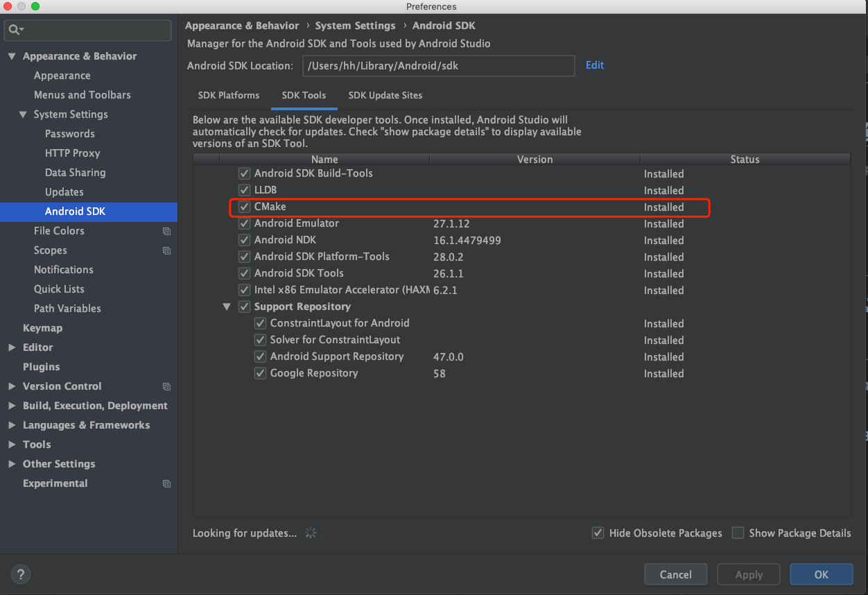Open the Plugins settings

point(42,367)
